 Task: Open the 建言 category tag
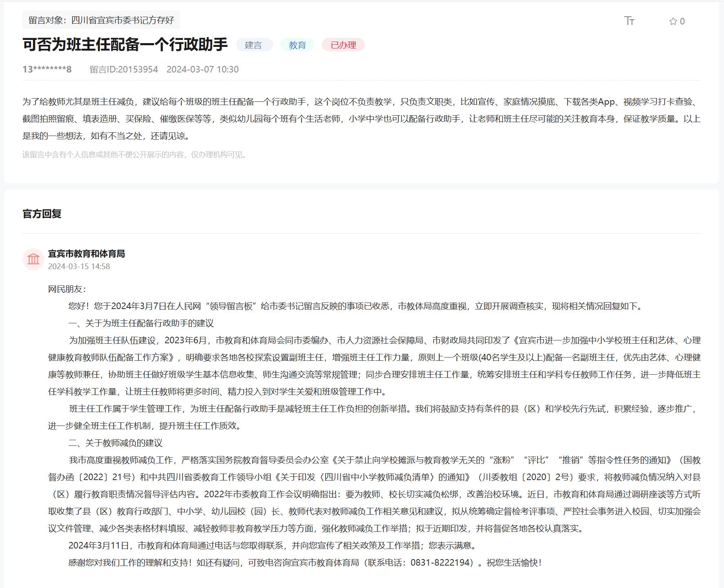click(255, 45)
